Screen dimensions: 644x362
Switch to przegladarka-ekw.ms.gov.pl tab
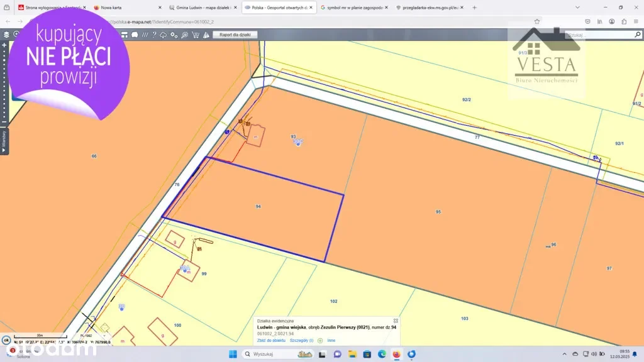430,8
